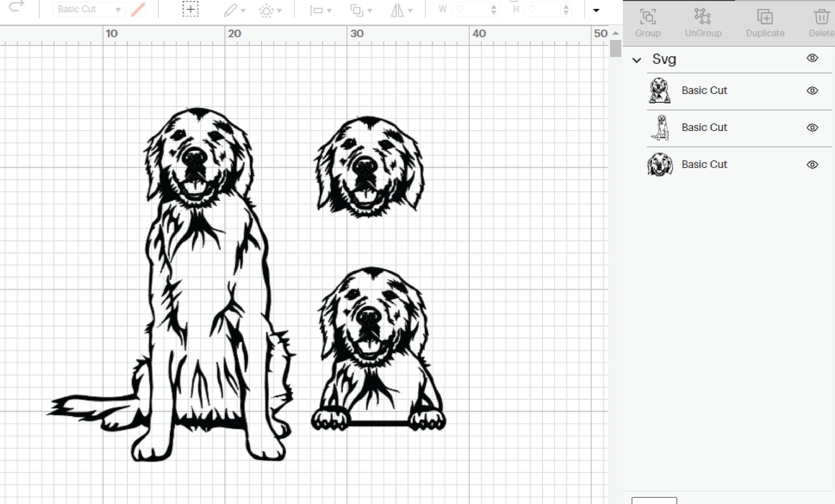
Task: Hide the dog head Basic Cut layer
Action: click(812, 164)
